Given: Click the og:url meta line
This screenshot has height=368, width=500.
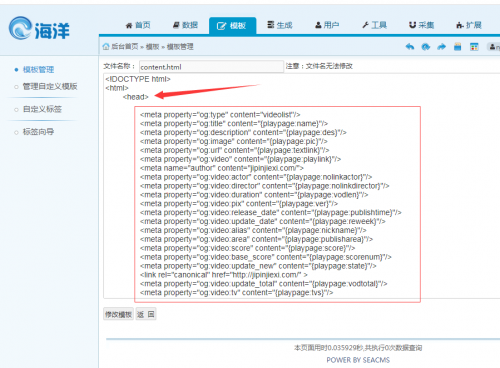Looking at the screenshot, I should click(235, 150).
